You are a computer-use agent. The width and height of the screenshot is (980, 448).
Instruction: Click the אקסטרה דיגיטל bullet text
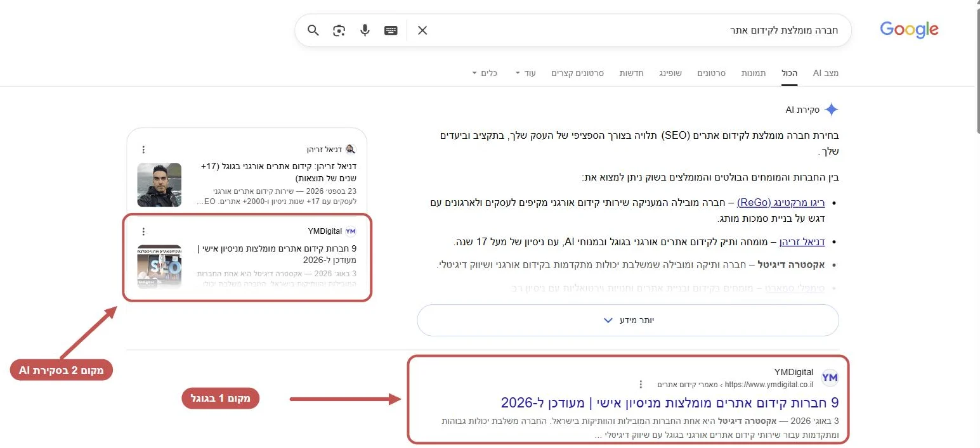coord(792,264)
